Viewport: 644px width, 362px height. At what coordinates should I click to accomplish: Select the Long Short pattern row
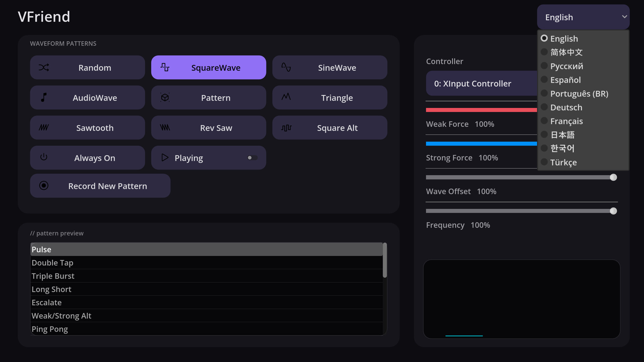(x=207, y=289)
